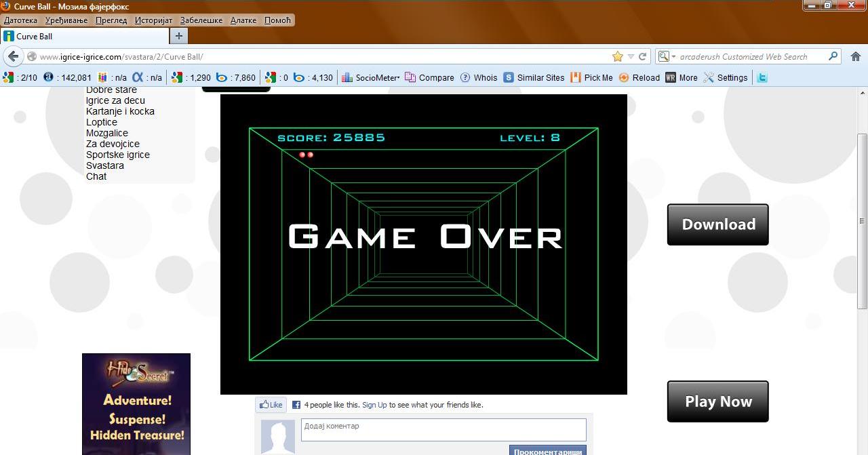Click the Facebook logo in like bar

296,405
